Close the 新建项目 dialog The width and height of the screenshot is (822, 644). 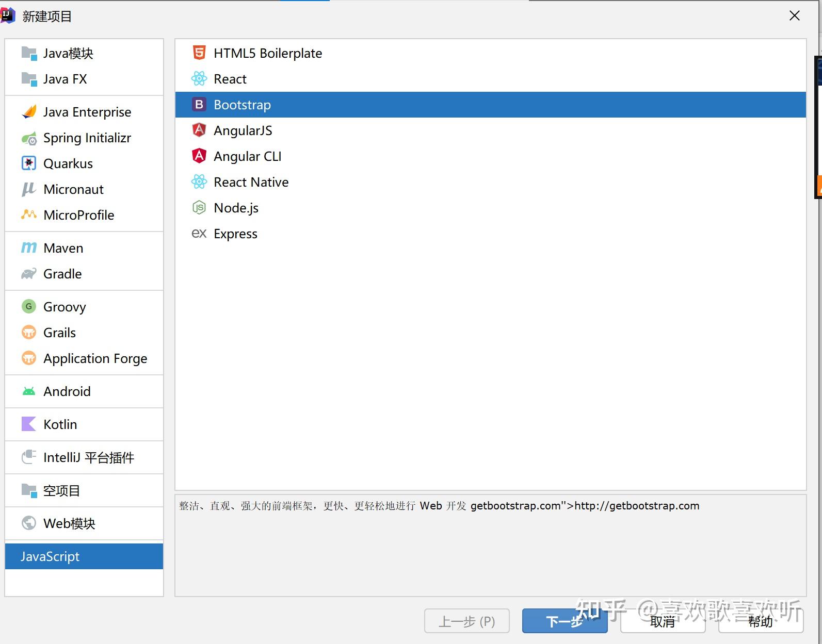(x=795, y=16)
